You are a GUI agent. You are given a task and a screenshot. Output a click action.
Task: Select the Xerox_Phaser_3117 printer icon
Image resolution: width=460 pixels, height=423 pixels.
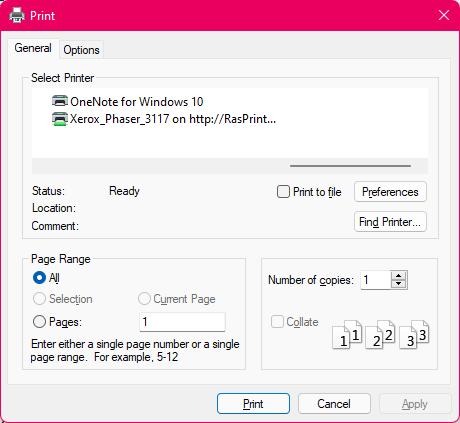60,119
